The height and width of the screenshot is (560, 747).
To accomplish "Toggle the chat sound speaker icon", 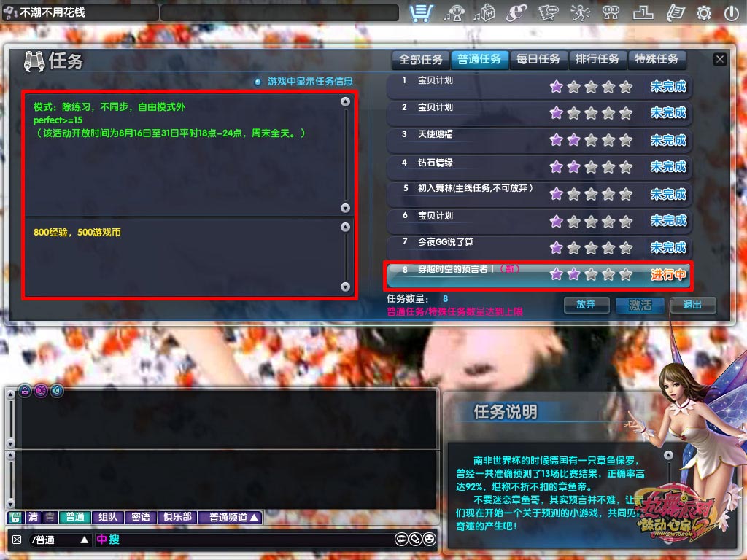I will coord(57,392).
